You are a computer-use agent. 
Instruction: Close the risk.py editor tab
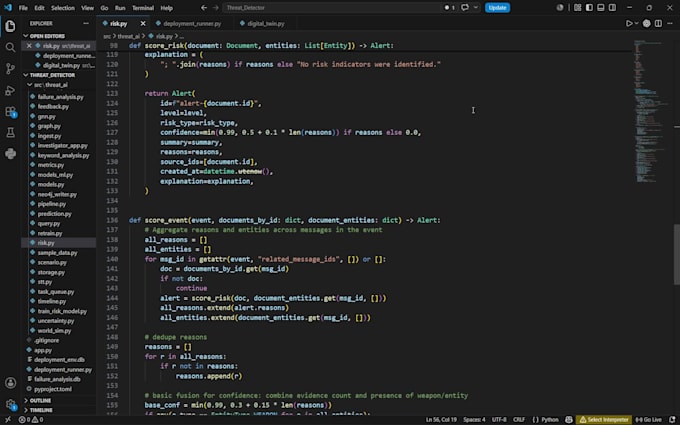tap(143, 23)
